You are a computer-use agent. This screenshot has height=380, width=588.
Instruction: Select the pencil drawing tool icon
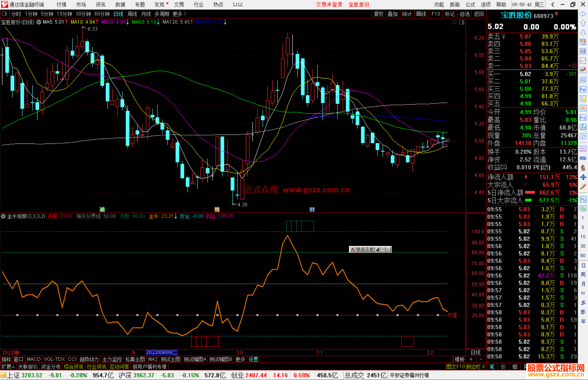583,187
